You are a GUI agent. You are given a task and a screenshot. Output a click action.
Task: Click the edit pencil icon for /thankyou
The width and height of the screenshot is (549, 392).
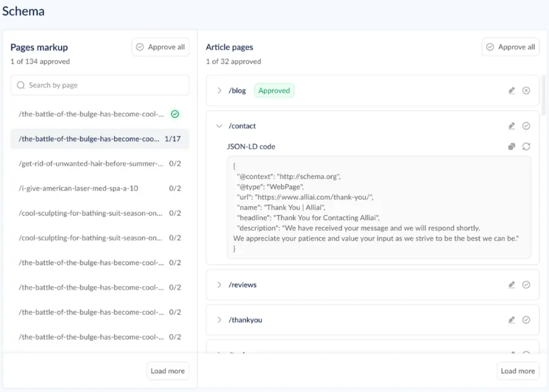(x=512, y=320)
